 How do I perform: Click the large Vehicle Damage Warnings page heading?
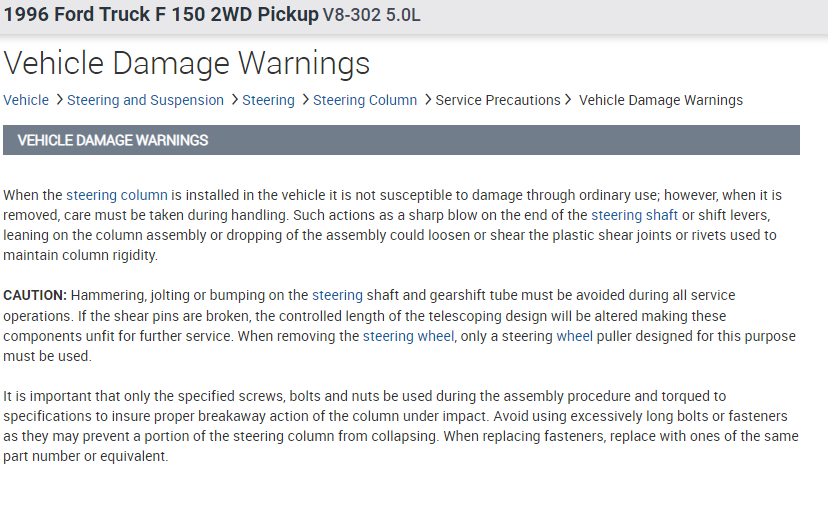187,63
